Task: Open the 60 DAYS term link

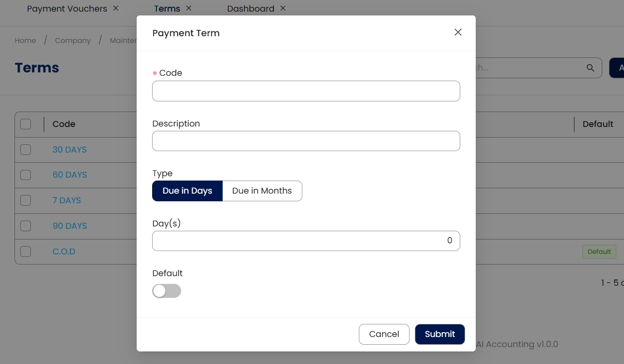Action: click(x=70, y=175)
